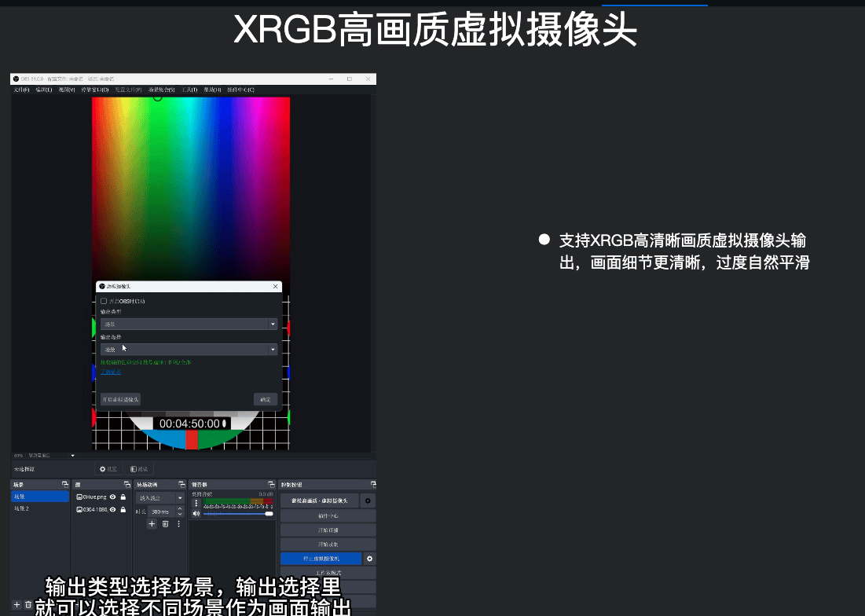865x616 pixels.
Task: Open the output selection dropdown in dialog
Action: coord(189,349)
